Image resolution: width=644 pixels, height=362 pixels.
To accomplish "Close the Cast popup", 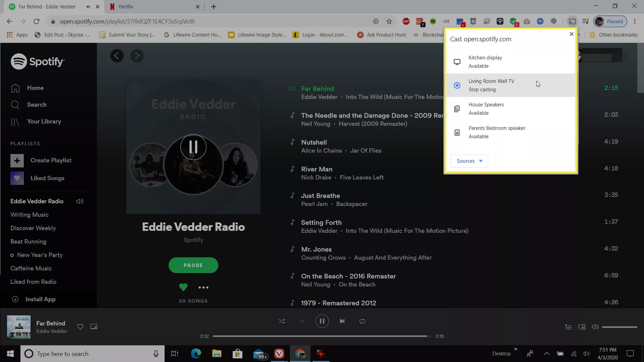I will [x=572, y=34].
